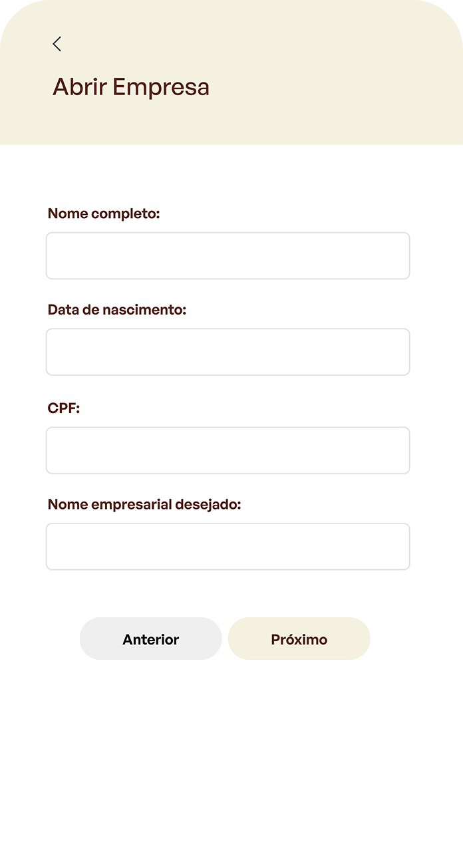Activate the desired company name box
This screenshot has height=868, width=463.
[x=228, y=547]
